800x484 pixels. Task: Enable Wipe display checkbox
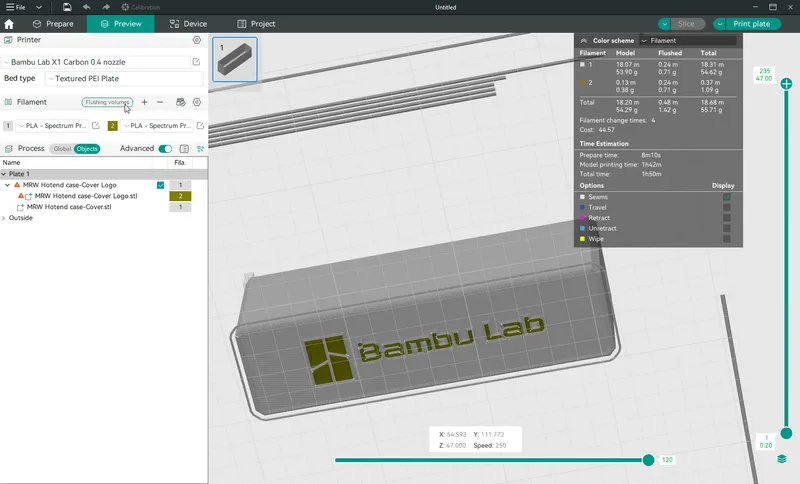727,239
